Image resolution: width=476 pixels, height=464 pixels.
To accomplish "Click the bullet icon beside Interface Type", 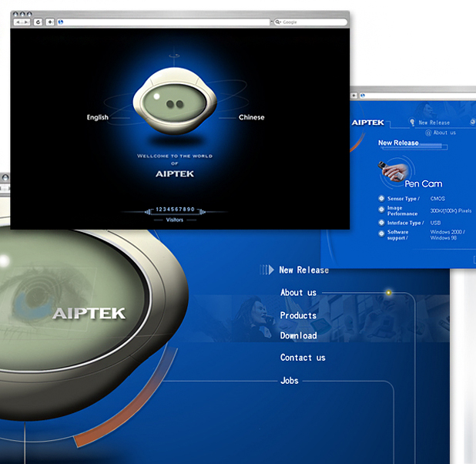I will click(381, 223).
